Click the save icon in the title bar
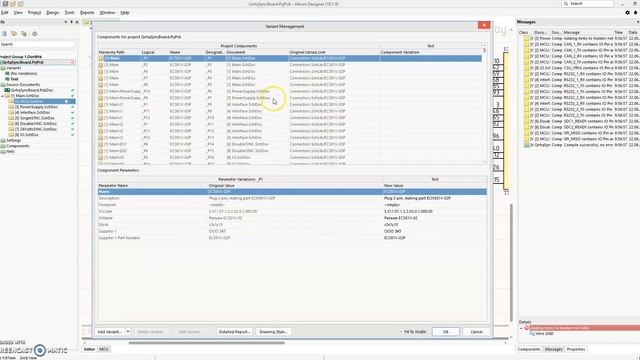The image size is (640, 360). [5, 4]
